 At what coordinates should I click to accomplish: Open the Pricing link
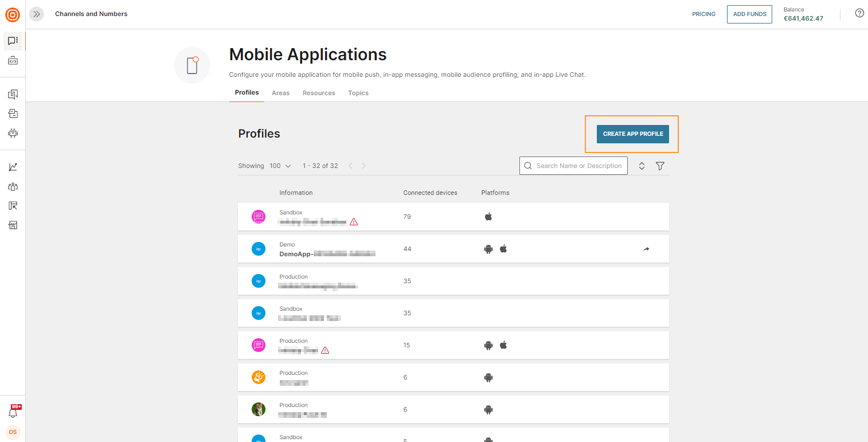(x=703, y=14)
